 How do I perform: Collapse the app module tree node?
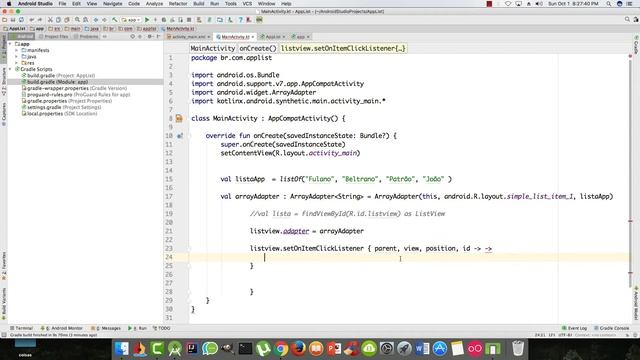click(x=10, y=44)
